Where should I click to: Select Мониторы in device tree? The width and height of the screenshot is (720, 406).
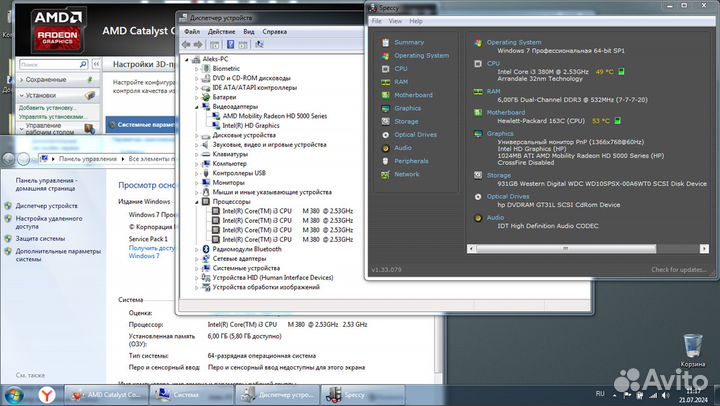(228, 183)
